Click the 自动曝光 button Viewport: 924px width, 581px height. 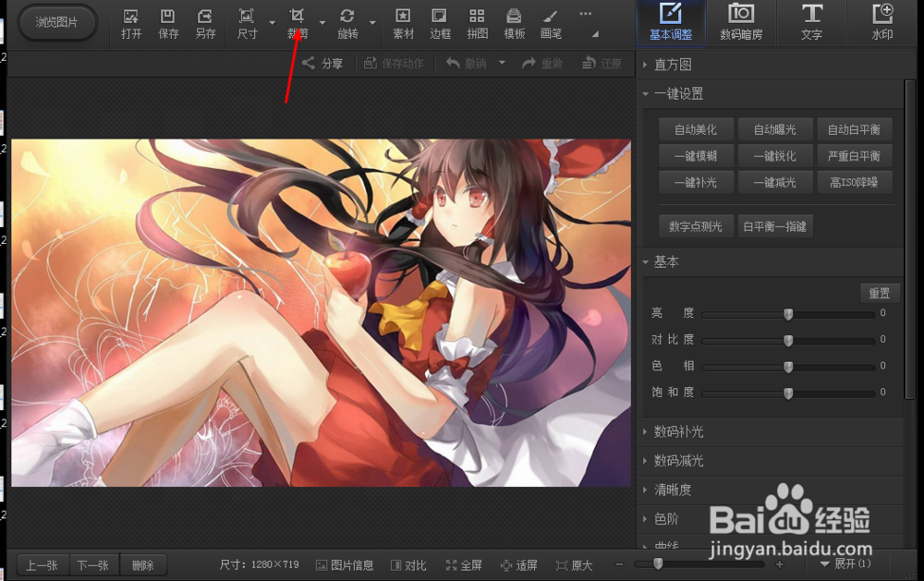point(775,129)
